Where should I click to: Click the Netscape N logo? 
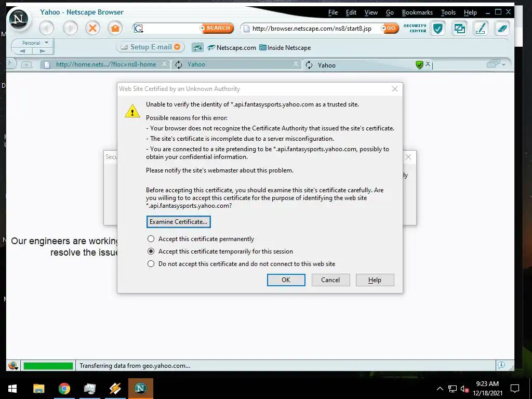(x=18, y=19)
